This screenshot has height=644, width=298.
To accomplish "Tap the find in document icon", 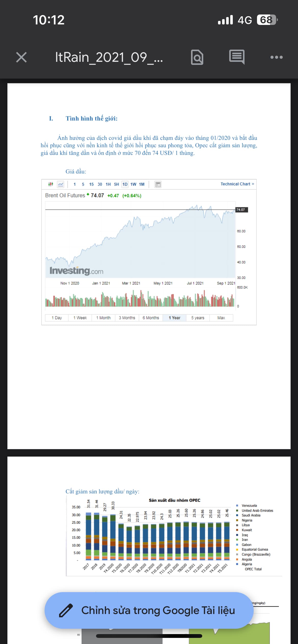I will click(197, 57).
